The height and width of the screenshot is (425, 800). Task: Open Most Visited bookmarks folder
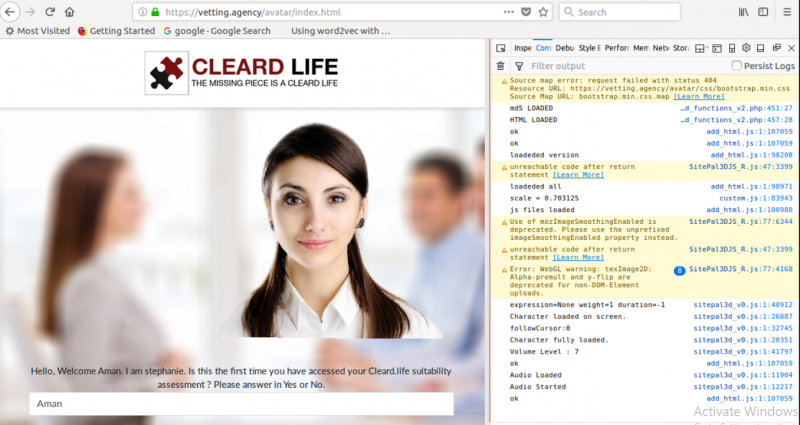tap(38, 31)
